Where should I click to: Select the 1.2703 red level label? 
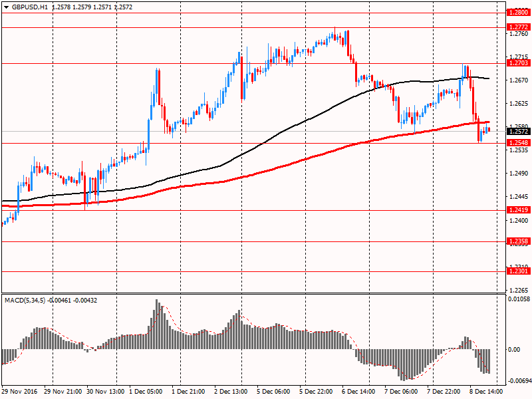[x=519, y=63]
